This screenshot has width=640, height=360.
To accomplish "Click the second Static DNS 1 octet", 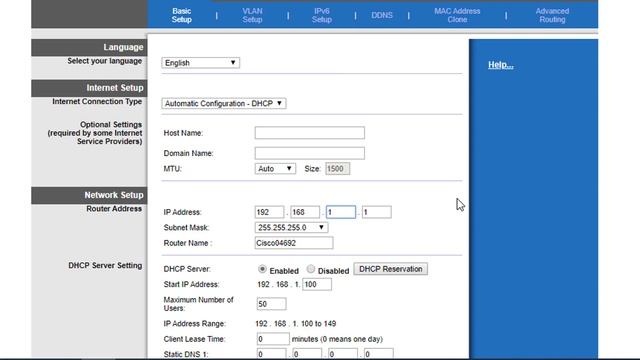I will click(x=307, y=354).
